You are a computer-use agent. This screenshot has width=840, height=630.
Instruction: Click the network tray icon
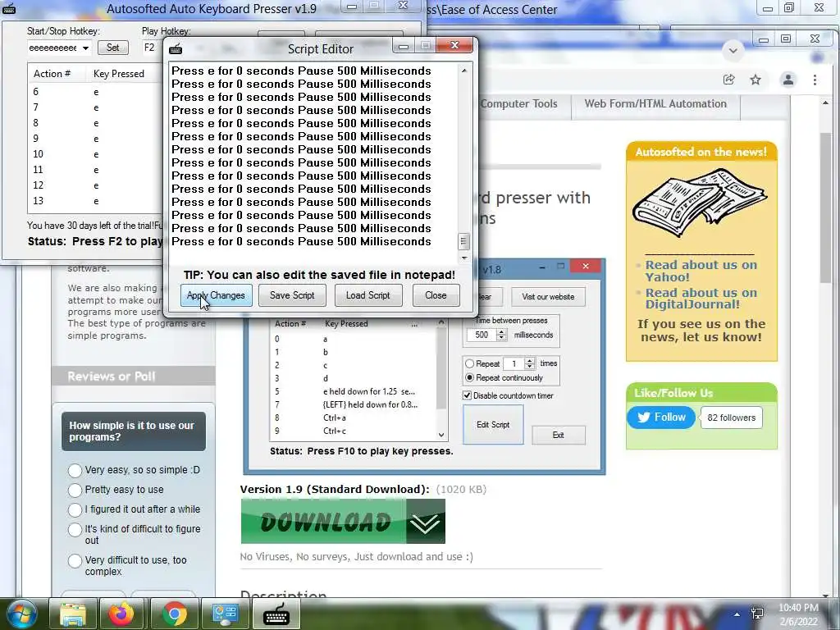[x=757, y=614]
